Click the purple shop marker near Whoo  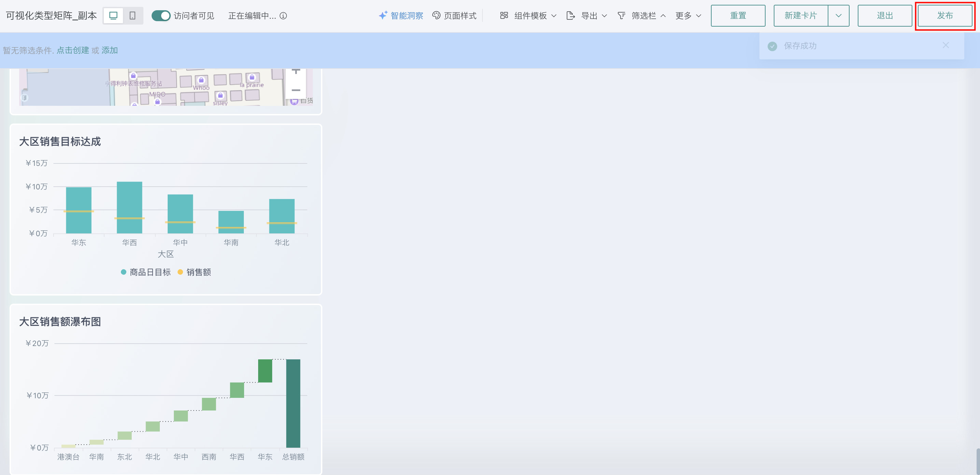coord(201,80)
